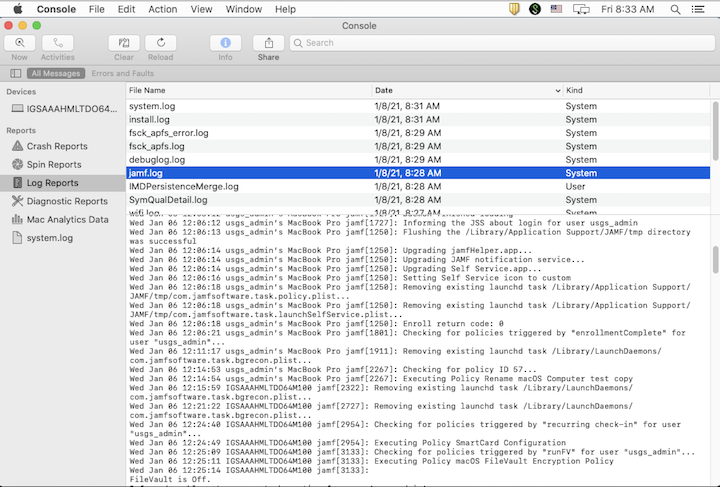Select Log Reports in the sidebar
The image size is (720, 487).
pyautogui.click(x=62, y=183)
